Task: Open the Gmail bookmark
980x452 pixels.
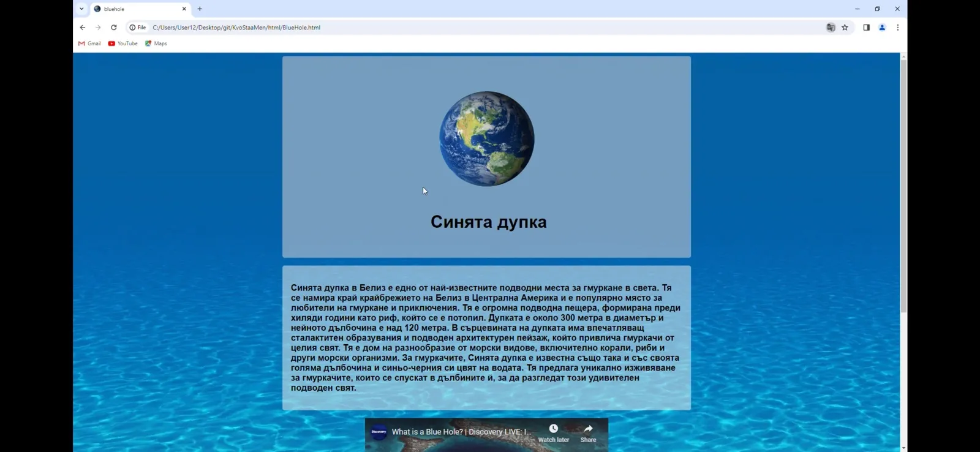Action: [89, 43]
